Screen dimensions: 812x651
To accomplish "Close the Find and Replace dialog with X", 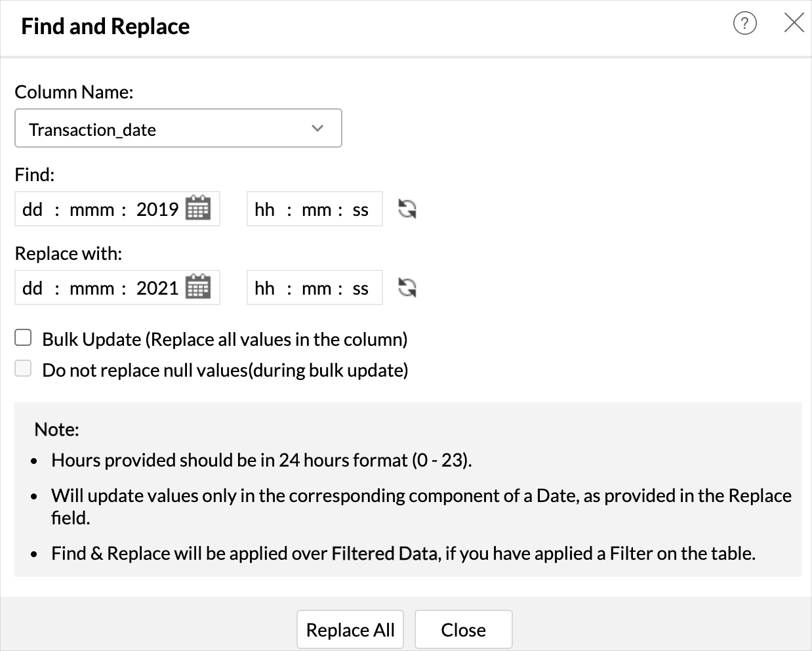I will pos(794,24).
